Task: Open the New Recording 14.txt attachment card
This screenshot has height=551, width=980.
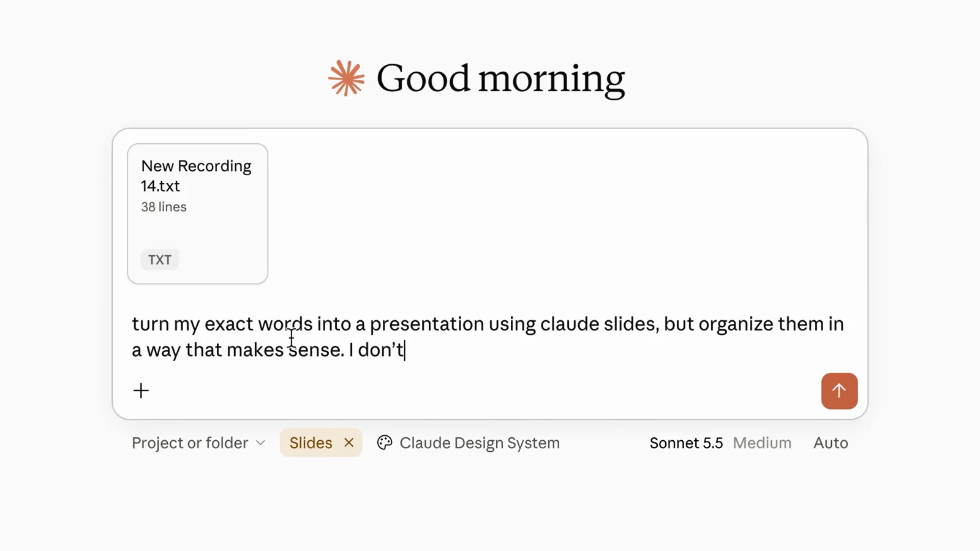Action: click(x=197, y=214)
